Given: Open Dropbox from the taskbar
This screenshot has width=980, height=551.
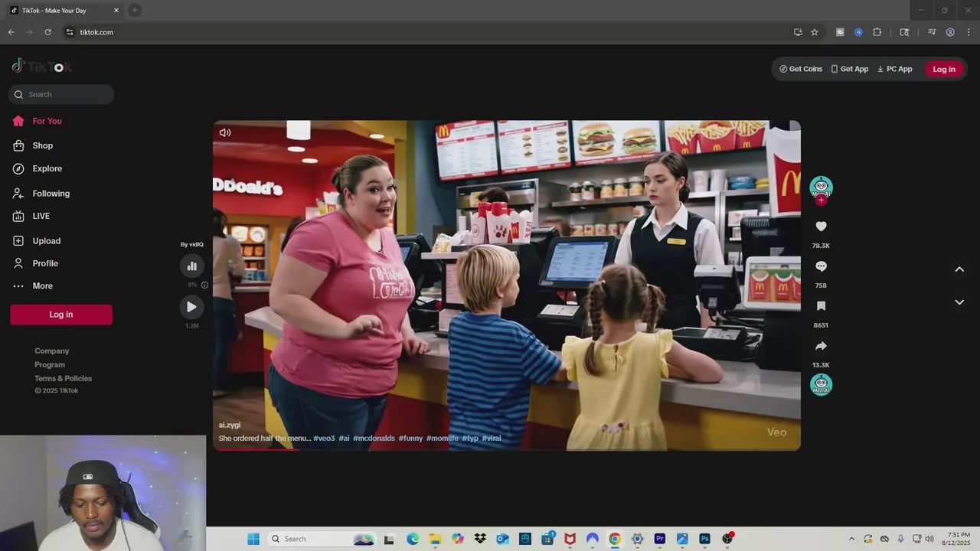Looking at the screenshot, I should (480, 539).
